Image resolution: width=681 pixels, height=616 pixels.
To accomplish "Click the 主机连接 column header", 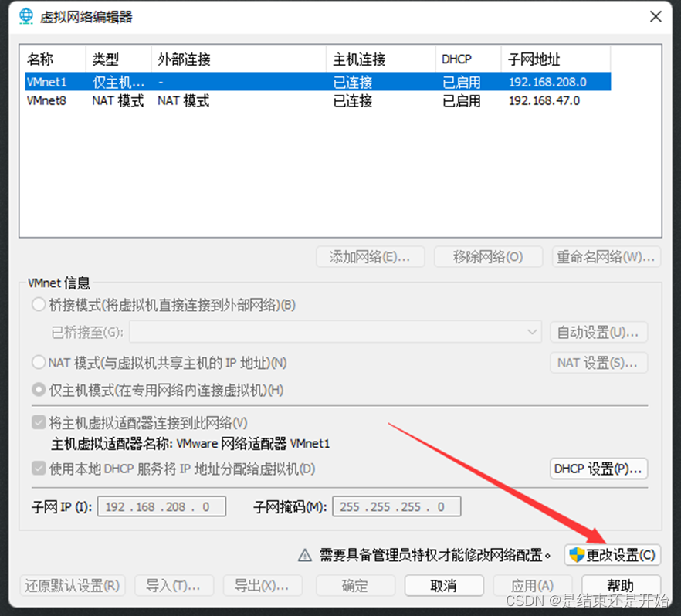I will tap(381, 59).
